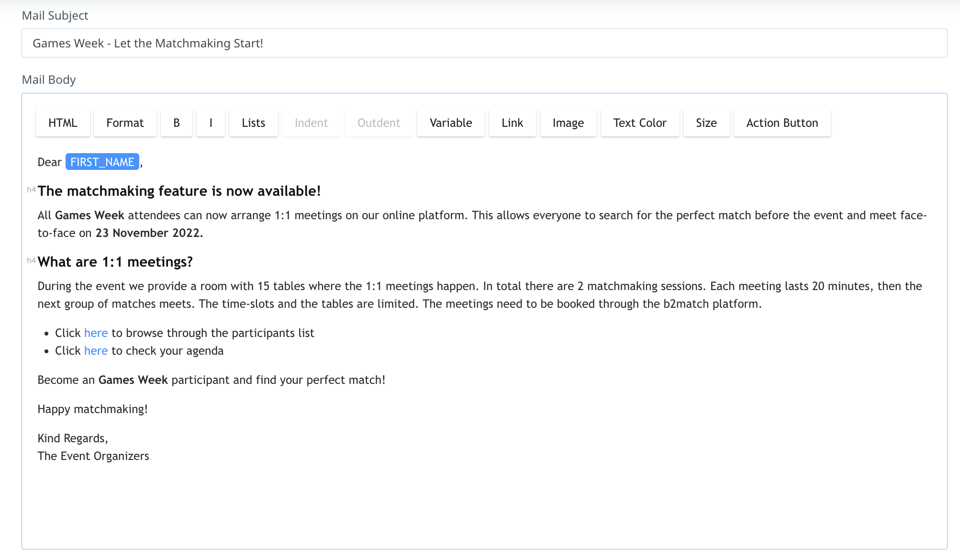Insert a Variable placeholder

pyautogui.click(x=451, y=123)
